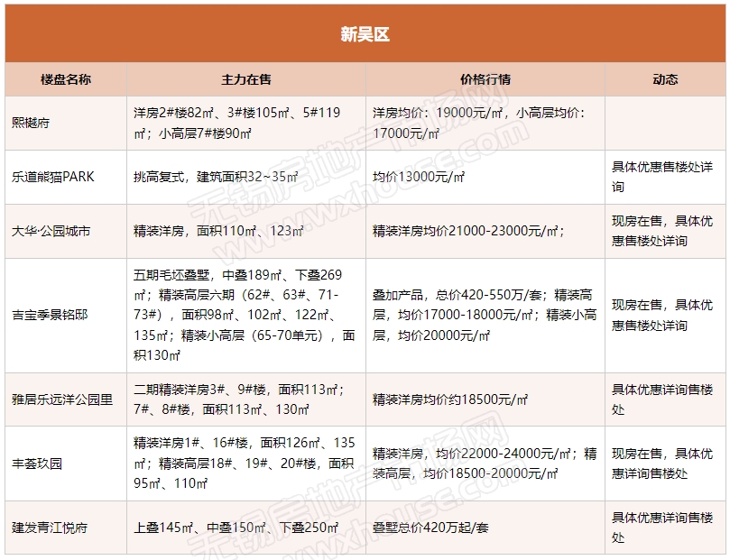Select the 楼盘名称 column header
This screenshot has width=730, height=560.
66,79
